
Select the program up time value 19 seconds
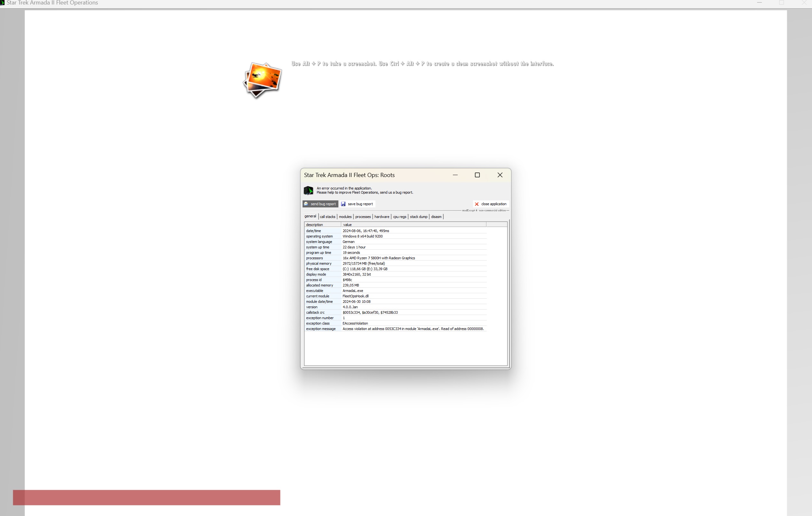pos(351,253)
